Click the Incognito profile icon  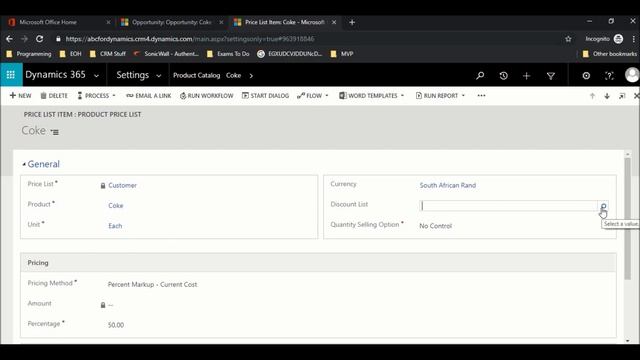click(x=618, y=39)
